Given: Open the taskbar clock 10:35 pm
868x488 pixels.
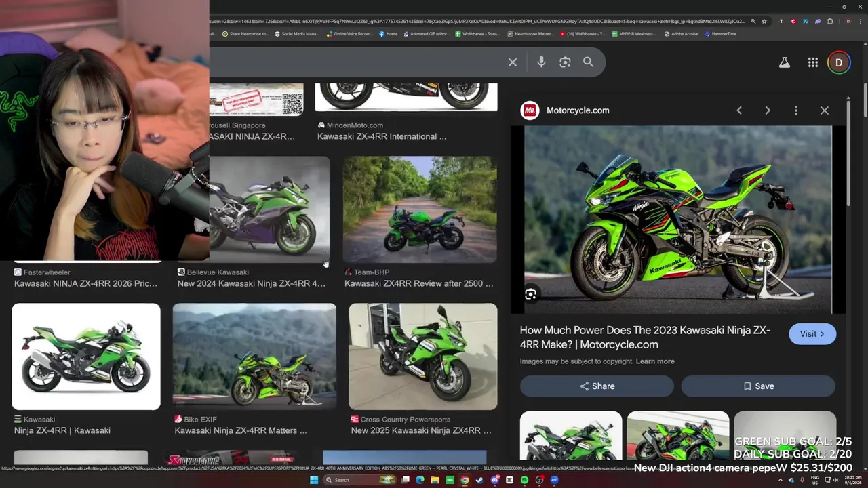Looking at the screenshot, I should [x=852, y=480].
